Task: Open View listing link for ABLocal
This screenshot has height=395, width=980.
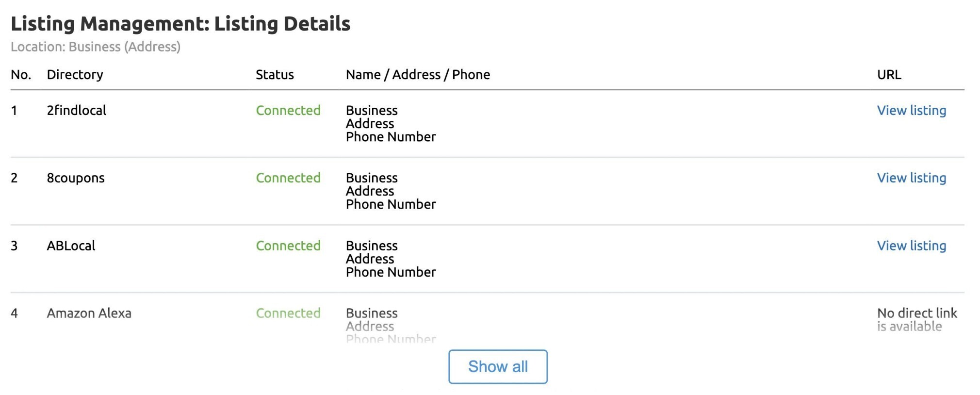Action: (911, 246)
